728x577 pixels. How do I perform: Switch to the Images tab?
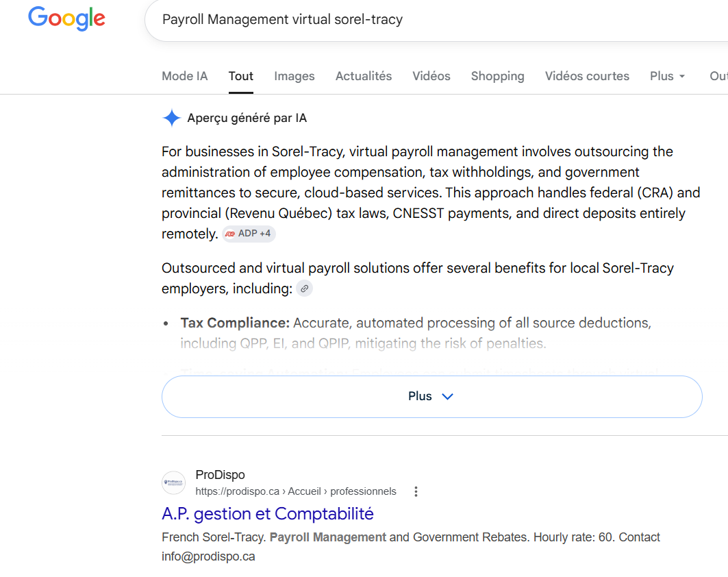294,76
